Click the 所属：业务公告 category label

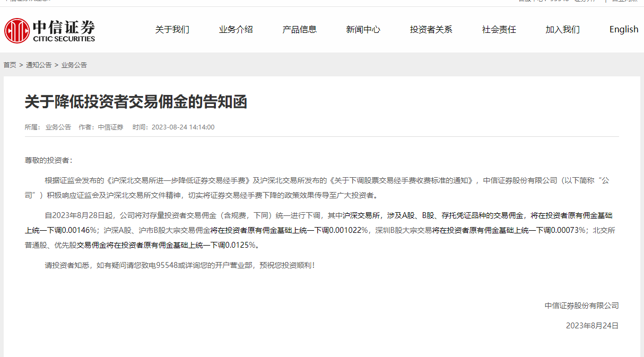click(x=48, y=127)
